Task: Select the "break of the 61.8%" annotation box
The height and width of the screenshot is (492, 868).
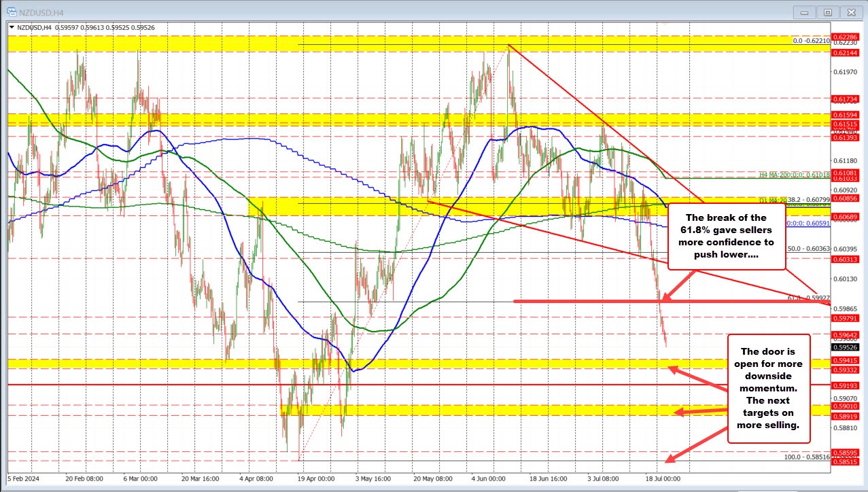Action: click(727, 236)
